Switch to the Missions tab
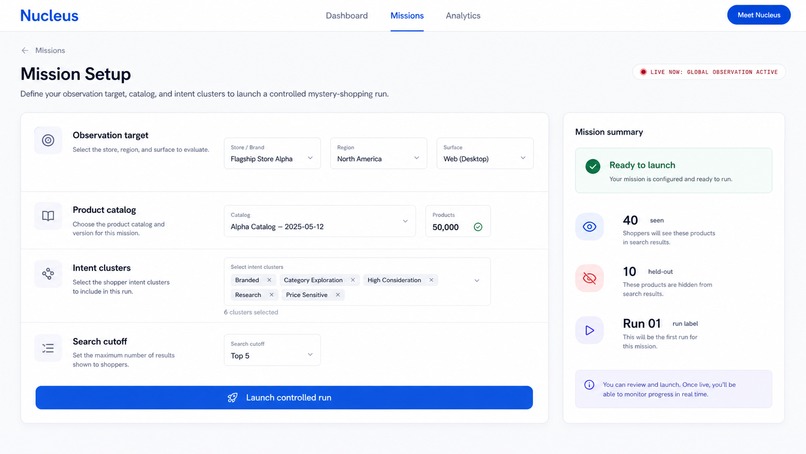 click(407, 15)
